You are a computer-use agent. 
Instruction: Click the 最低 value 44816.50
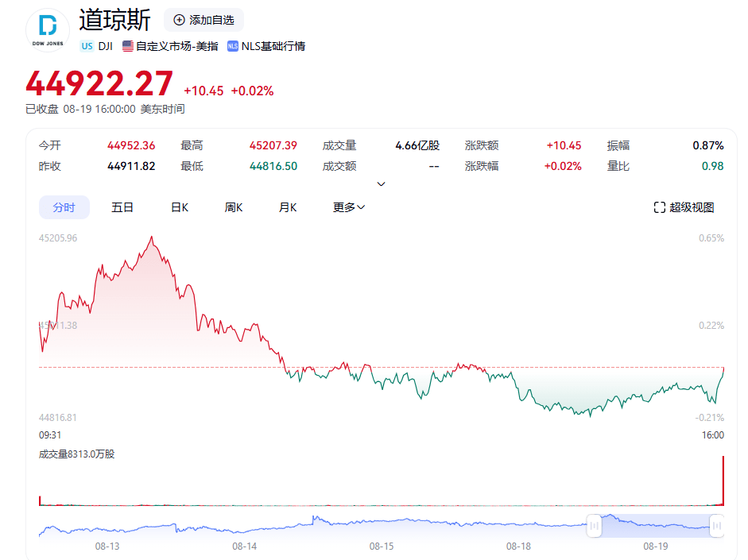click(273, 166)
